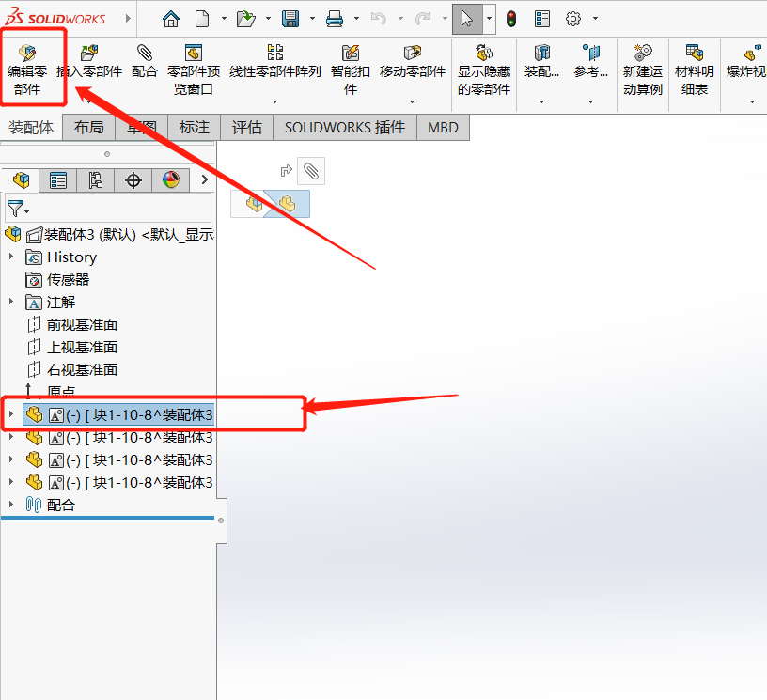Expand the 配合 folder in feature tree
767x700 pixels.
pos(11,505)
